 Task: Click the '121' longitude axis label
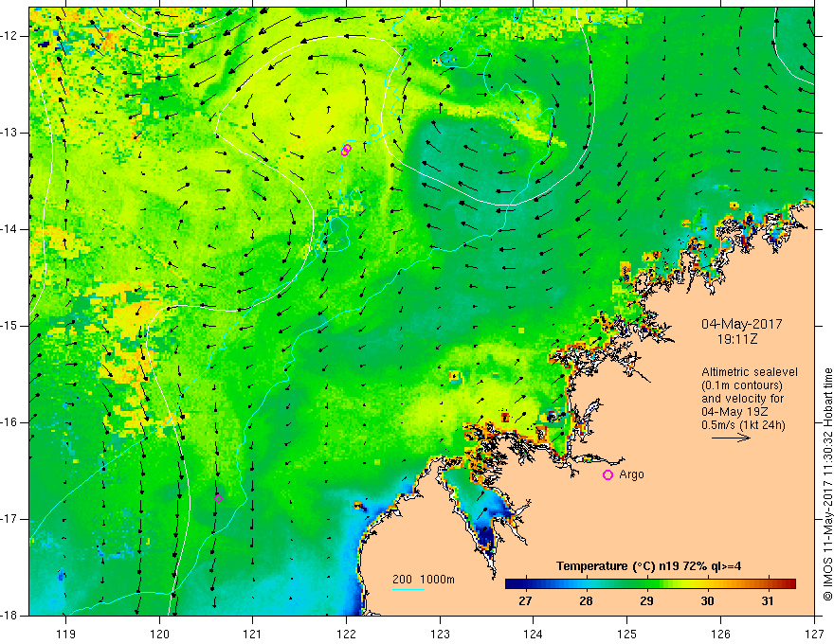click(x=253, y=634)
